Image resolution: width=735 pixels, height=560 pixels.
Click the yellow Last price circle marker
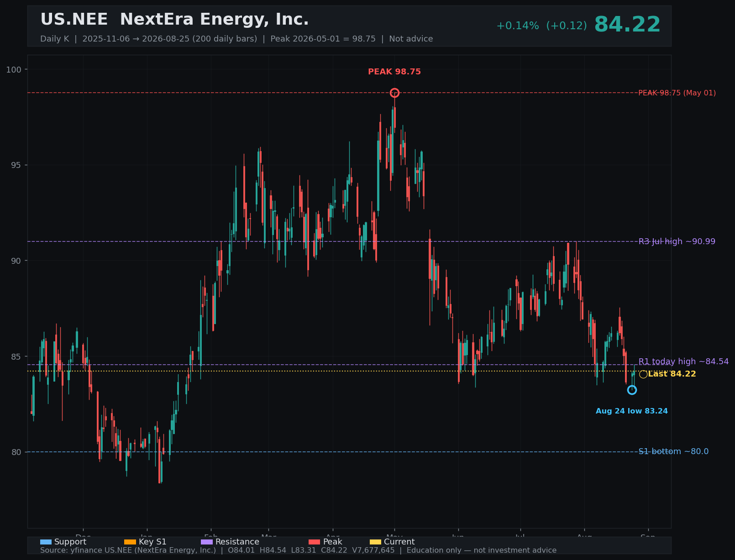pyautogui.click(x=643, y=374)
